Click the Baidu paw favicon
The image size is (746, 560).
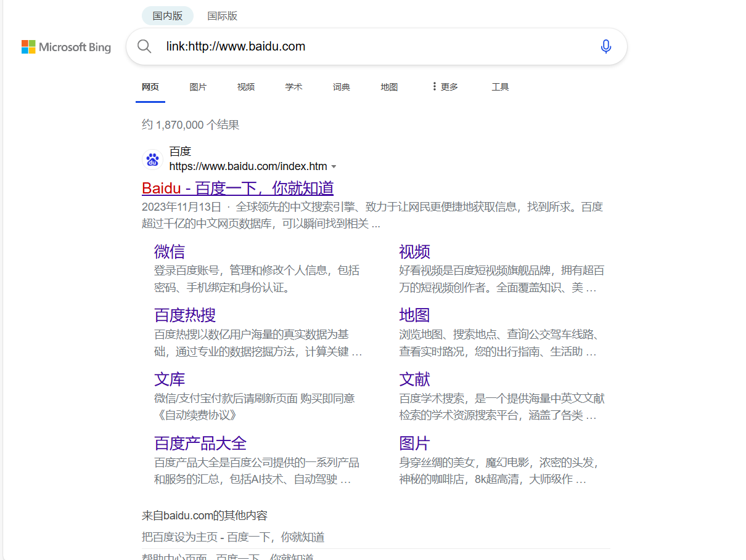[152, 160]
